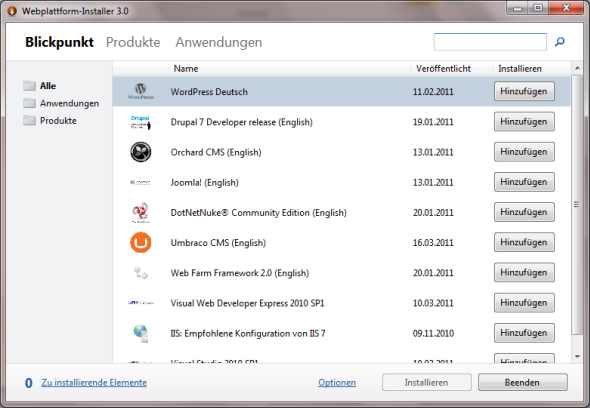Click the scrollbar down arrow
The width and height of the screenshot is (590, 408).
[x=577, y=356]
